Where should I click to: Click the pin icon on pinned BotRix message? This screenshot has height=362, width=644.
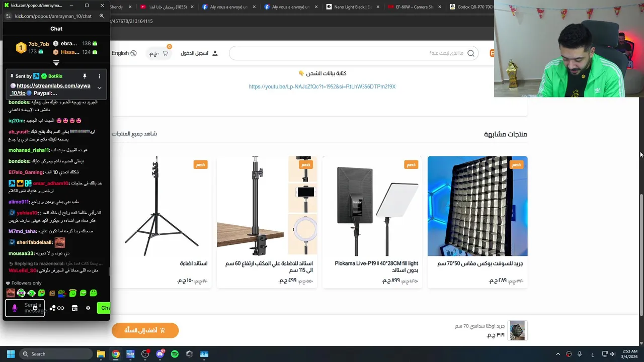coord(85,76)
